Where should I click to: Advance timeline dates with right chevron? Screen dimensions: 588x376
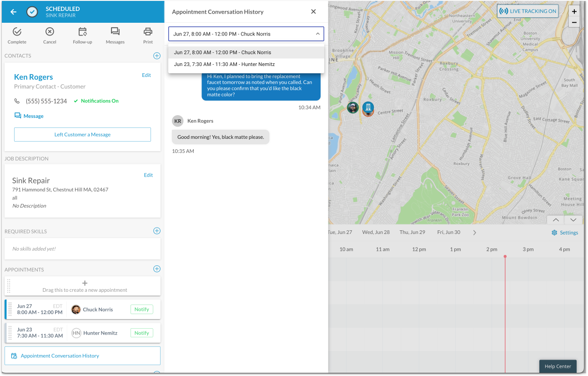[475, 233]
